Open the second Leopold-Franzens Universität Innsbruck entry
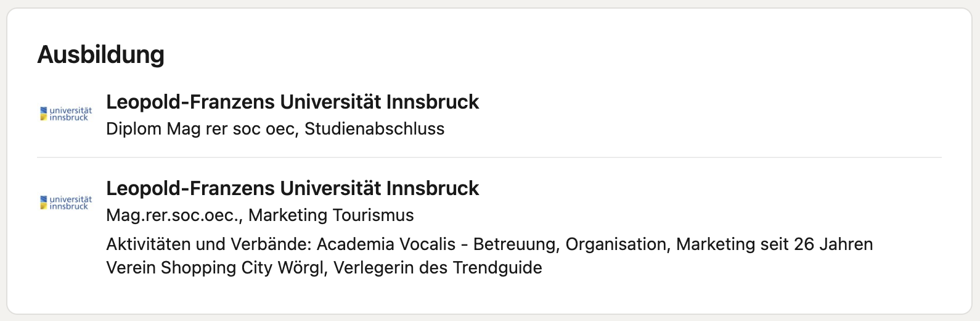The width and height of the screenshot is (980, 321). pyautogui.click(x=292, y=188)
